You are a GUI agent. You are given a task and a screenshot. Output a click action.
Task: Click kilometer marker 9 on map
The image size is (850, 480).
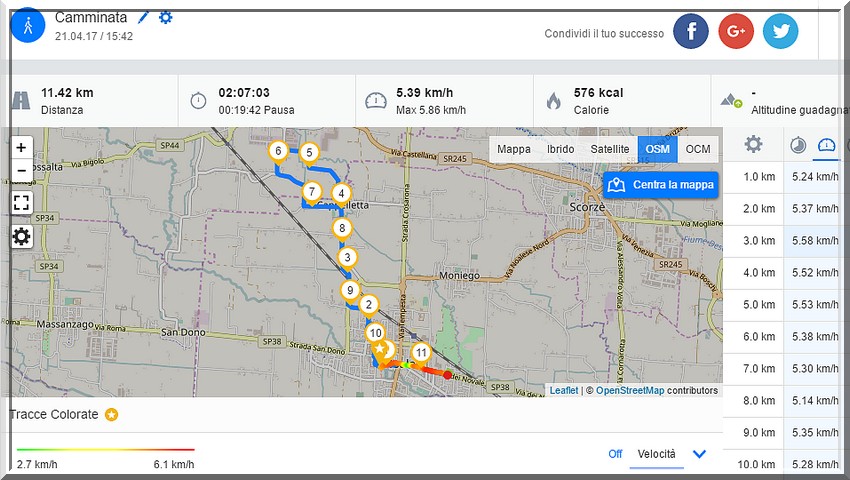coord(350,292)
